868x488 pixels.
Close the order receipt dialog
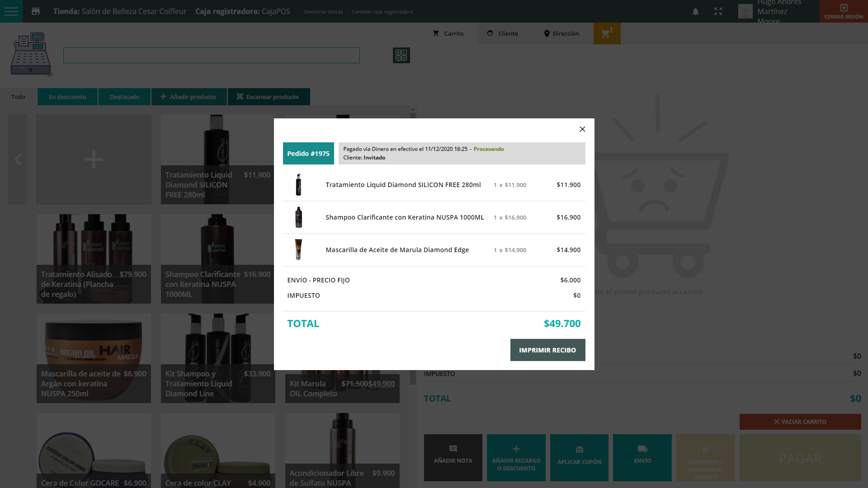582,129
